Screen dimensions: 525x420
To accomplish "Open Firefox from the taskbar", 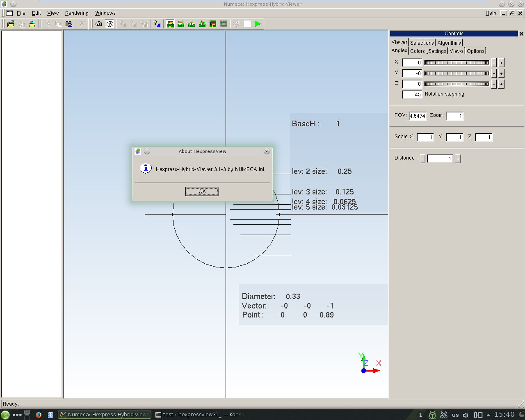I will pyautogui.click(x=39, y=415).
